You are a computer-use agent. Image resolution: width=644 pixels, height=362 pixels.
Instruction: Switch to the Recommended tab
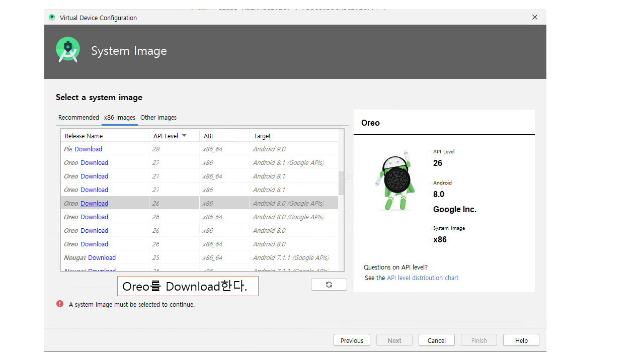tap(78, 118)
